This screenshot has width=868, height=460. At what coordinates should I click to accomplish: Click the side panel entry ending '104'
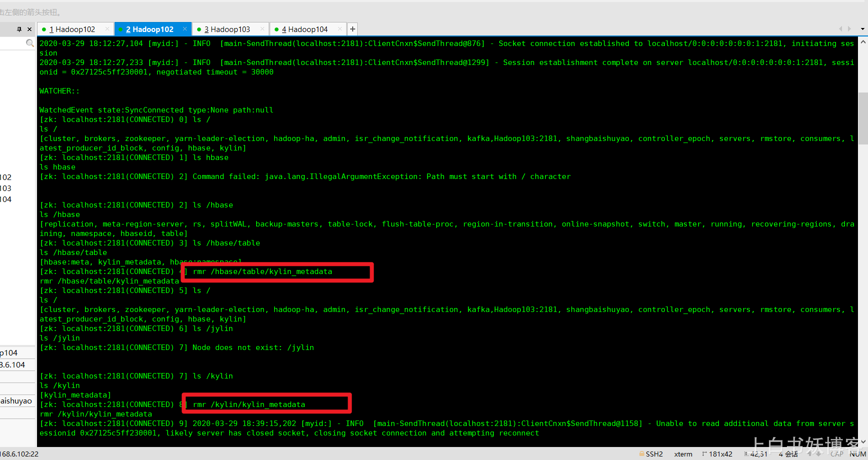click(x=6, y=199)
